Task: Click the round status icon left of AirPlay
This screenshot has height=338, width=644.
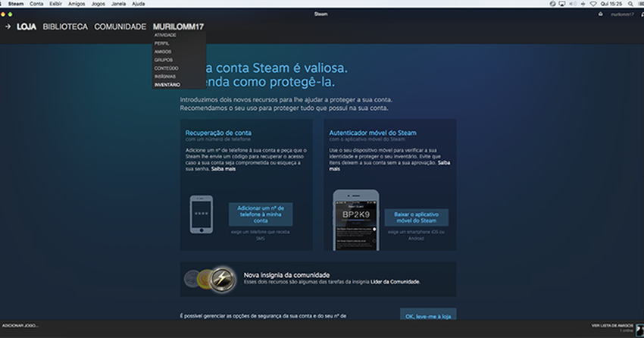Action: click(x=552, y=4)
